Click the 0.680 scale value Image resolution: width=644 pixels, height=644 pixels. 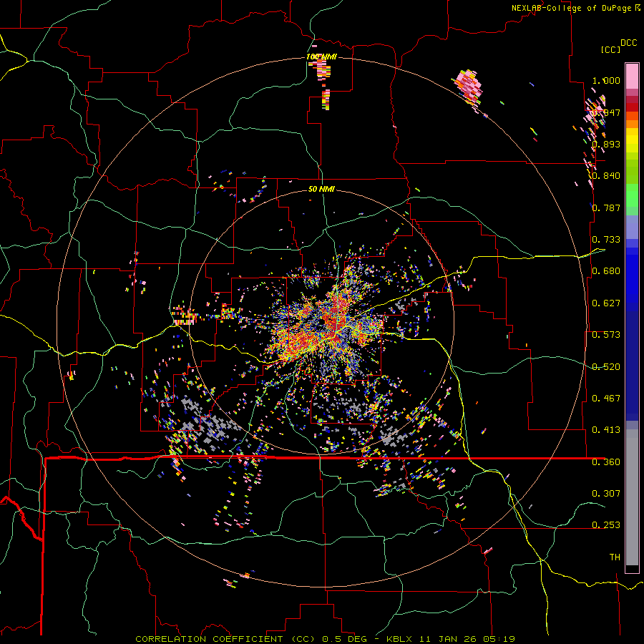606,271
